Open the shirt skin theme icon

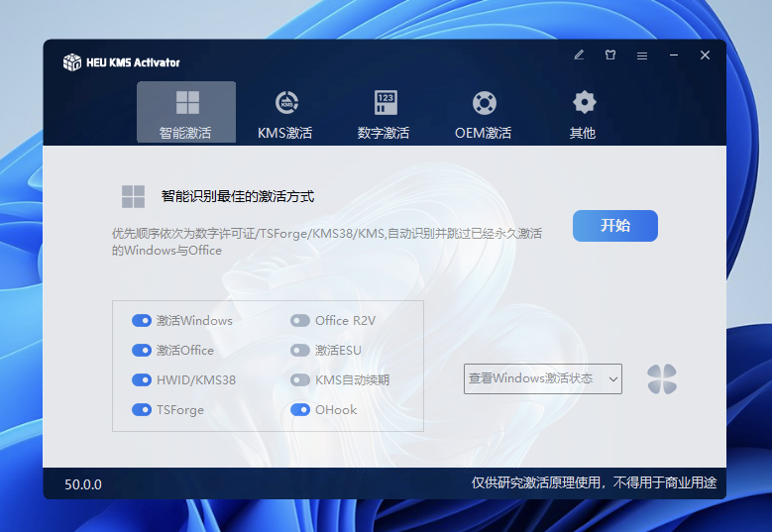610,55
